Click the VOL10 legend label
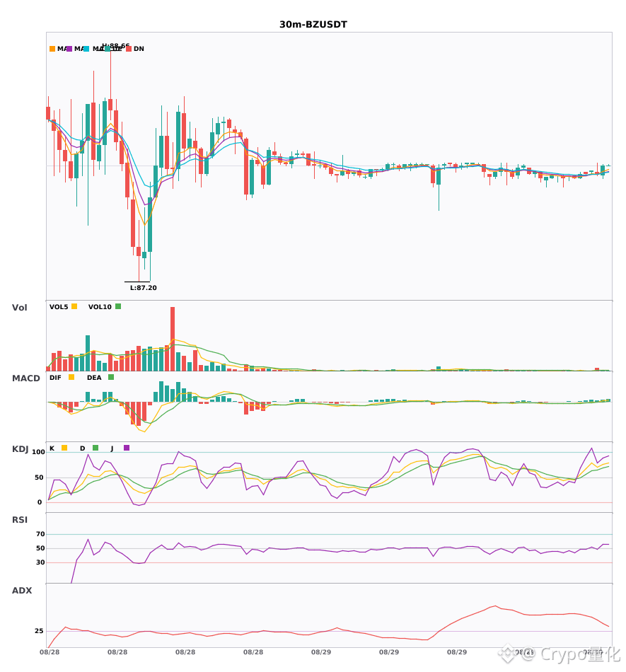This screenshot has width=626, height=672. 100,307
